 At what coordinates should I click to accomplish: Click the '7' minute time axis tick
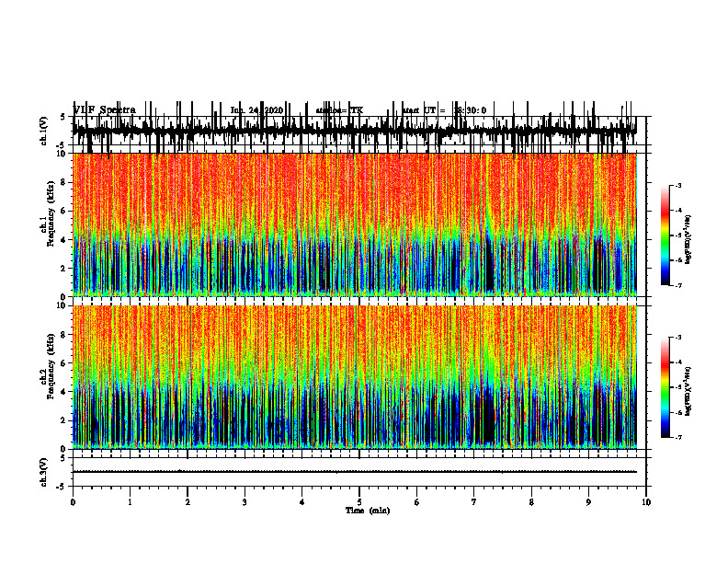(474, 502)
